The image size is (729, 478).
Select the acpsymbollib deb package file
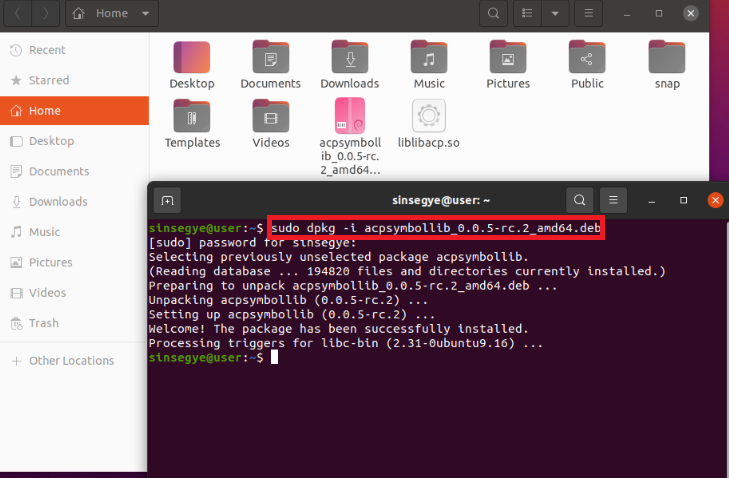click(350, 116)
